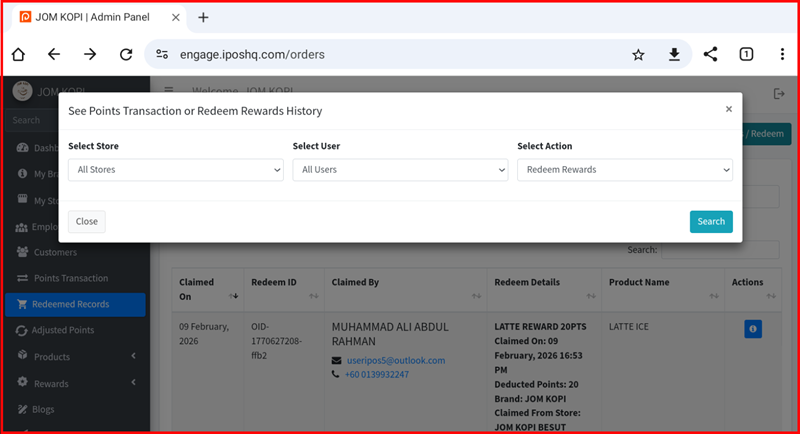Open the Select Action dropdown
The width and height of the screenshot is (800, 435).
pyautogui.click(x=624, y=170)
